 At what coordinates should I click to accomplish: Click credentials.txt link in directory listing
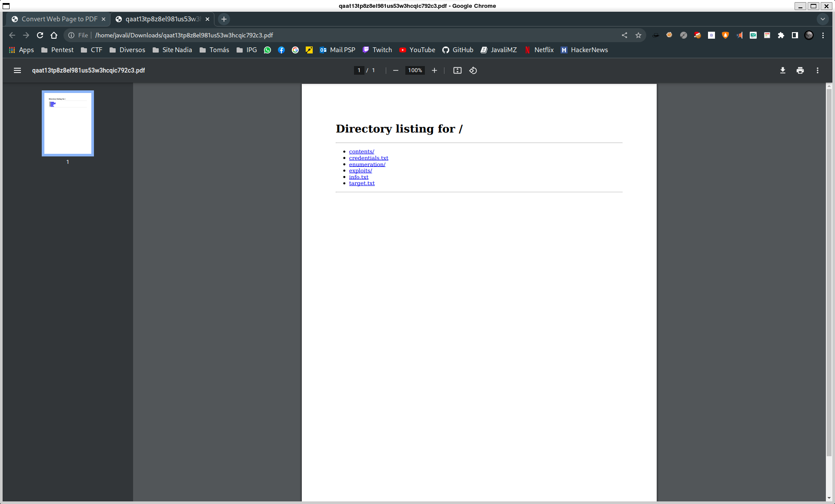pyautogui.click(x=369, y=157)
